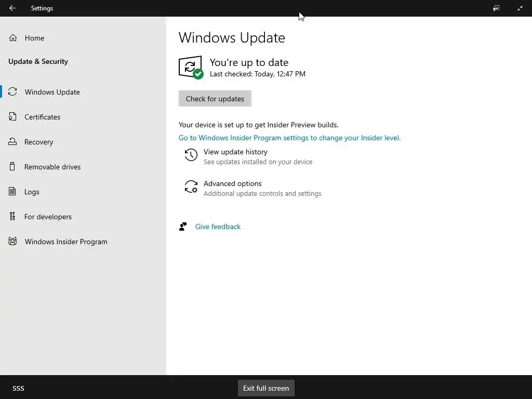
Task: Select the Windows Update sync icon in sidebar
Action: coord(12,91)
